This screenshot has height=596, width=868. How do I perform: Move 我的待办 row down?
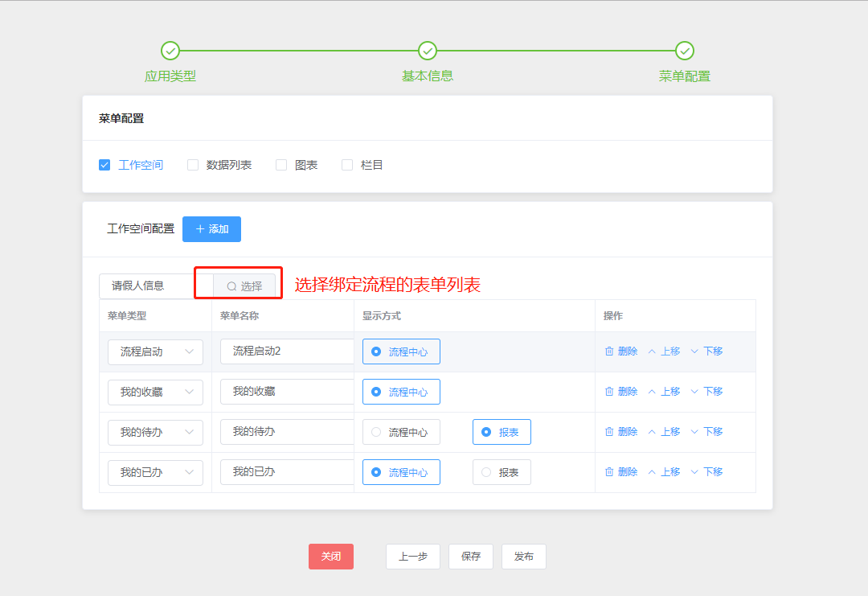tap(706, 432)
